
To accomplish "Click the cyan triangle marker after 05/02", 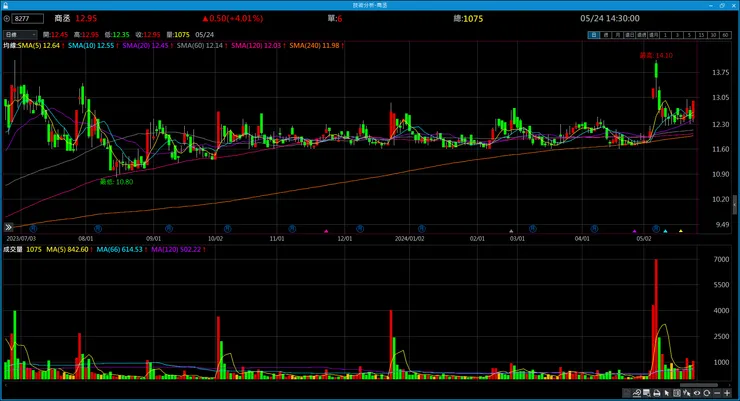I will coord(665,231).
